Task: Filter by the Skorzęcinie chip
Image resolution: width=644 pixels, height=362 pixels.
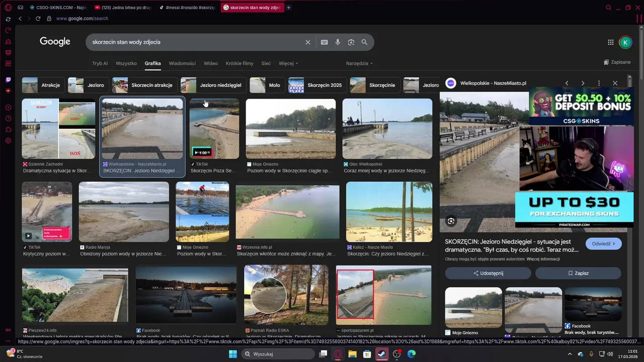Action: point(374,85)
